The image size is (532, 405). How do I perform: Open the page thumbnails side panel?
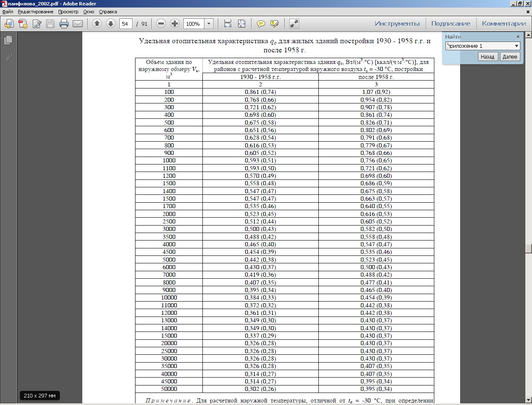8,40
